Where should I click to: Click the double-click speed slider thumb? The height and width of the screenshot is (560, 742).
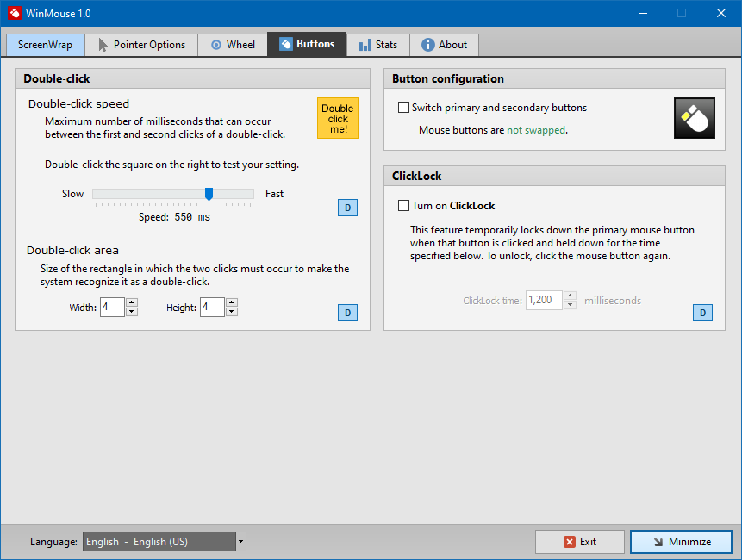pyautogui.click(x=209, y=194)
